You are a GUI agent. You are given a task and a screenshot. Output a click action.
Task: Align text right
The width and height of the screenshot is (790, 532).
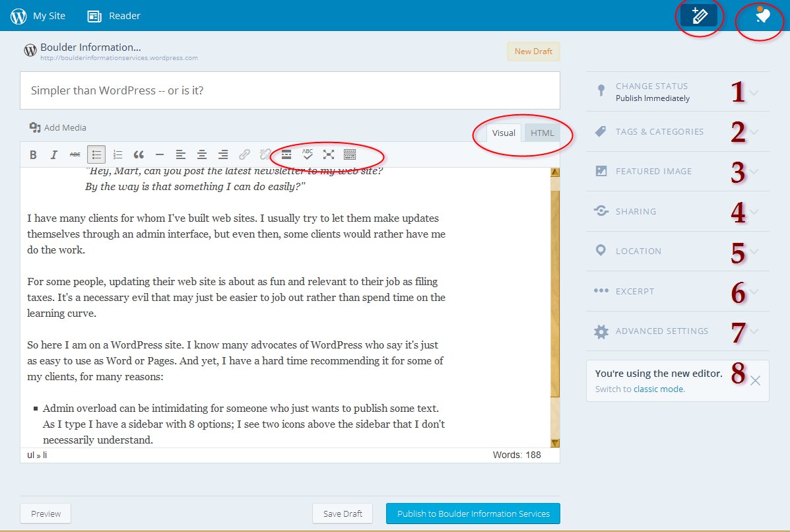(x=223, y=154)
